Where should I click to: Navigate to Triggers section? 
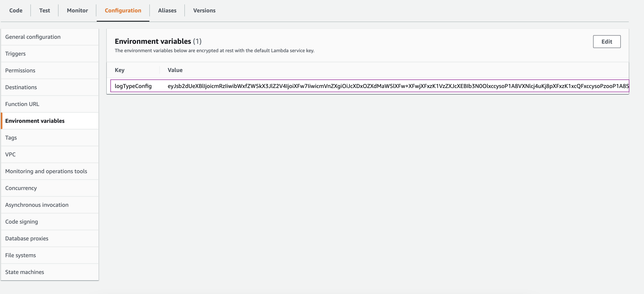[x=15, y=53]
